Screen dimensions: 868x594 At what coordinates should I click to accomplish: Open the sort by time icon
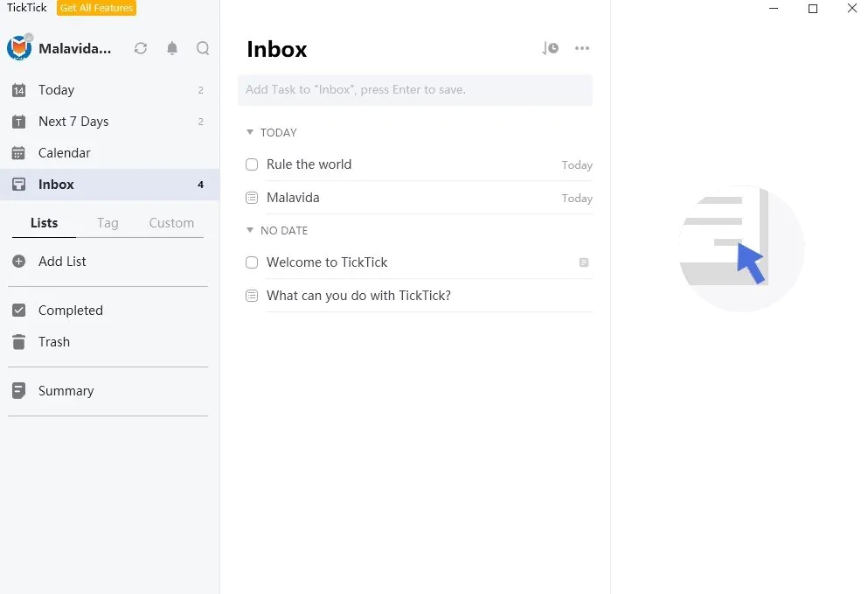(x=550, y=49)
